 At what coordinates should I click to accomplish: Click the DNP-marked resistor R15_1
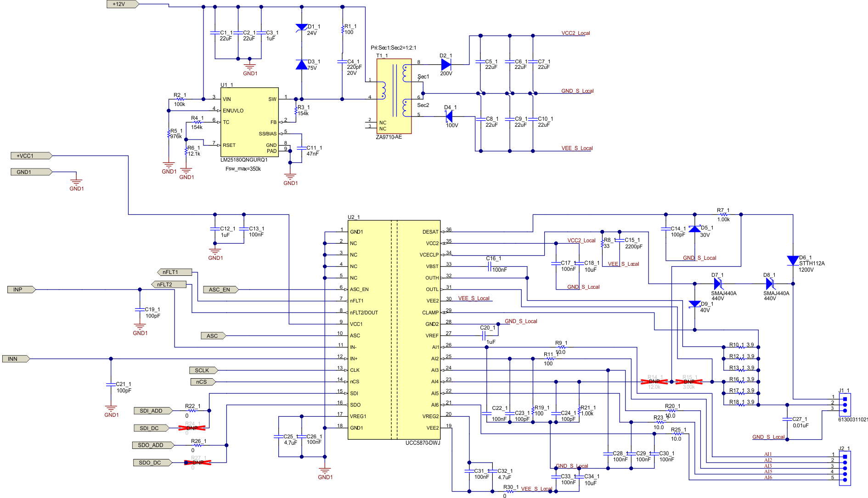click(x=689, y=381)
